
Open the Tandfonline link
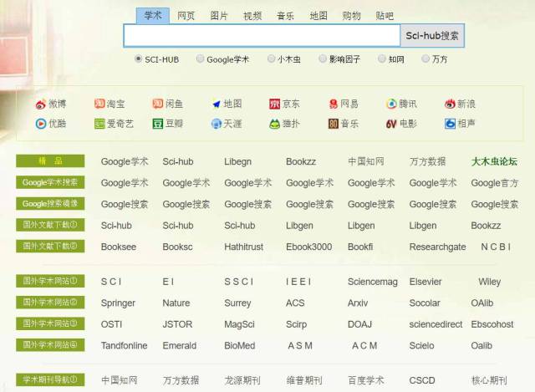(x=125, y=345)
